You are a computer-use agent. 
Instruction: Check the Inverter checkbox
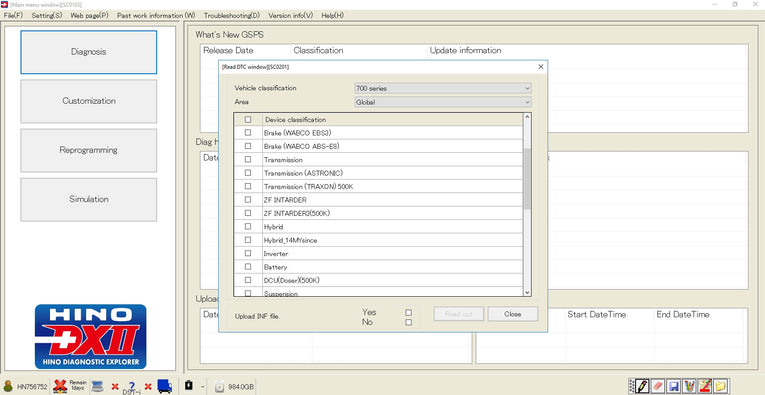point(248,254)
